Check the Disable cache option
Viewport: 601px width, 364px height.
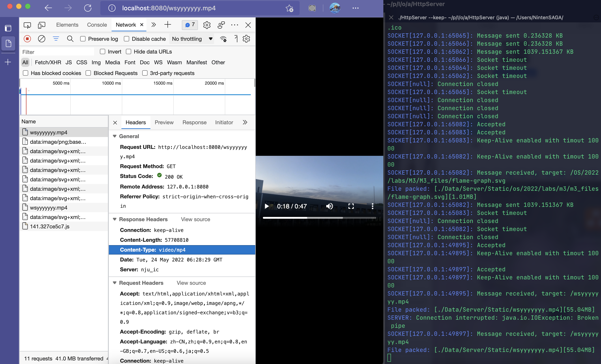click(127, 39)
